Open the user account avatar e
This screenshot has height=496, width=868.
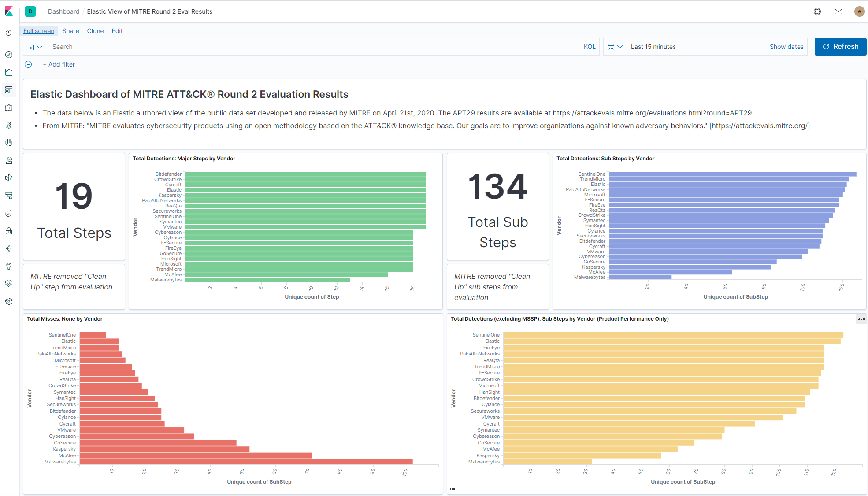859,11
